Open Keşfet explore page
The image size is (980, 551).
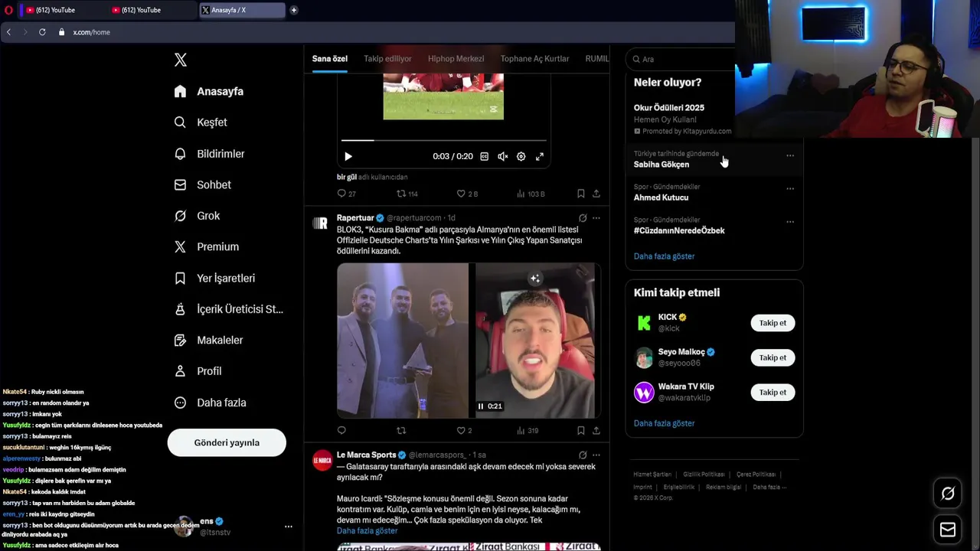201,122
